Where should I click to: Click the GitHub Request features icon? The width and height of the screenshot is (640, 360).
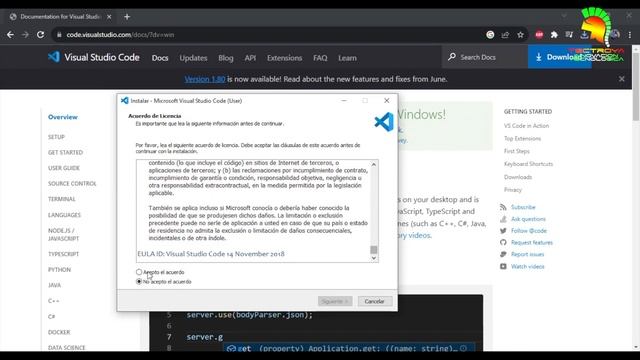(503, 242)
